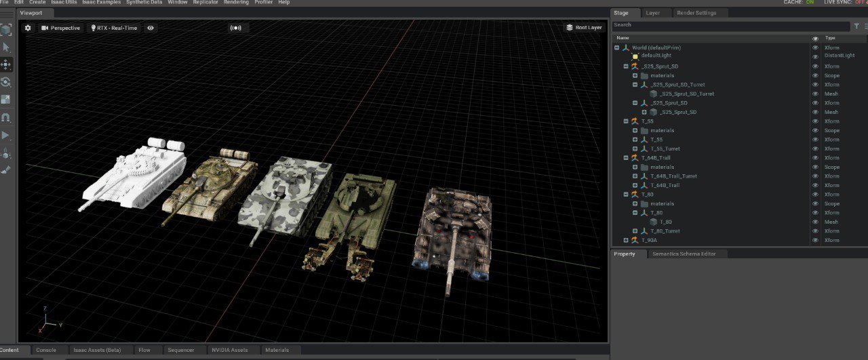Screen dimensions: 868x360
Task: Start simulation with the Play button
Action: [6, 136]
